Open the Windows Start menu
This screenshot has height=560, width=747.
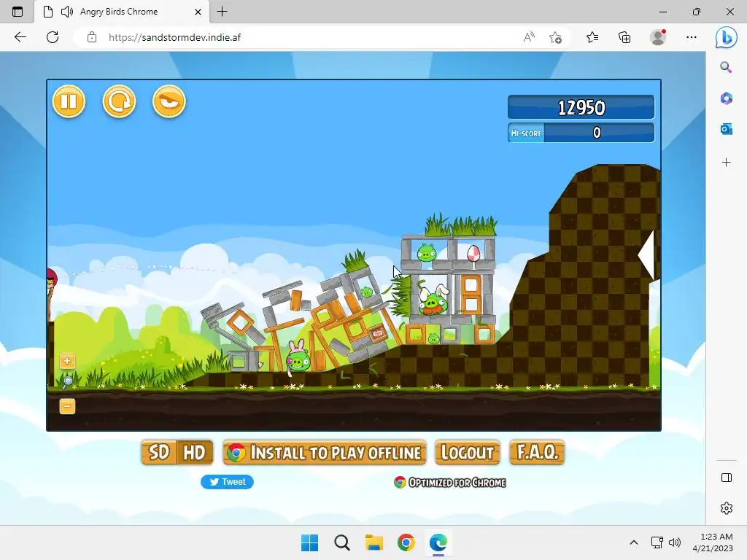(x=309, y=542)
